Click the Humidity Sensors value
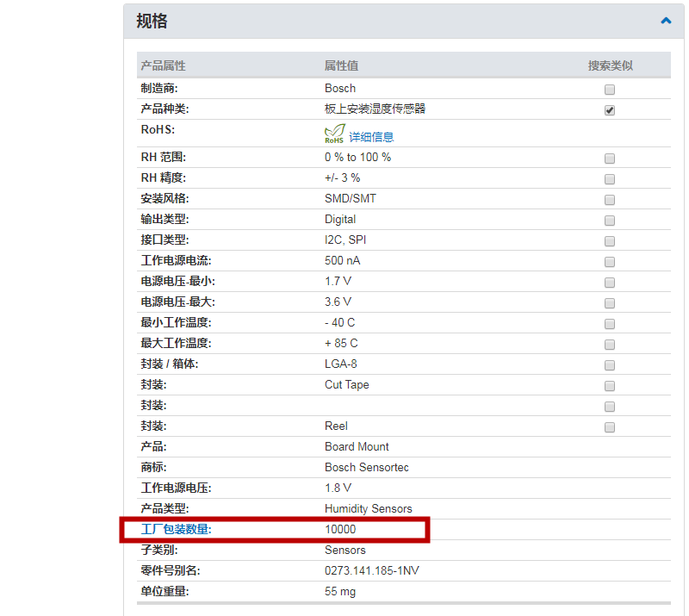The height and width of the screenshot is (616, 689). coord(369,508)
